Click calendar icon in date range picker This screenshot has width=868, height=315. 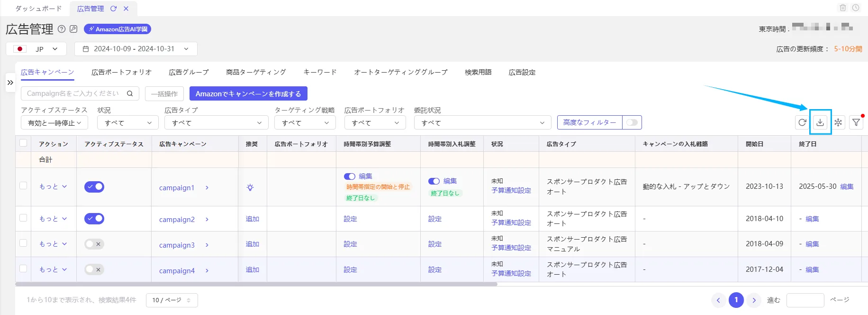(x=86, y=49)
